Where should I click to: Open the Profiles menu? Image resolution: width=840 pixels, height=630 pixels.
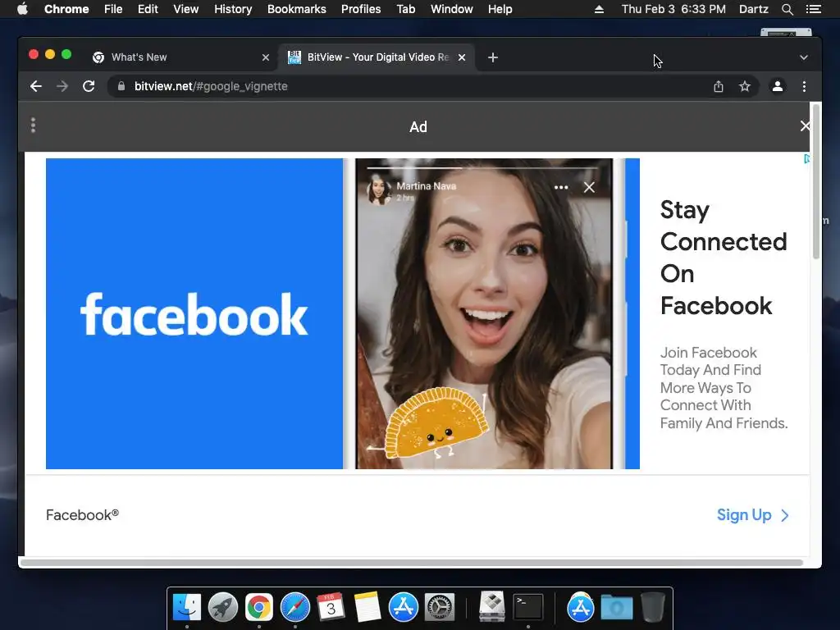pos(361,9)
